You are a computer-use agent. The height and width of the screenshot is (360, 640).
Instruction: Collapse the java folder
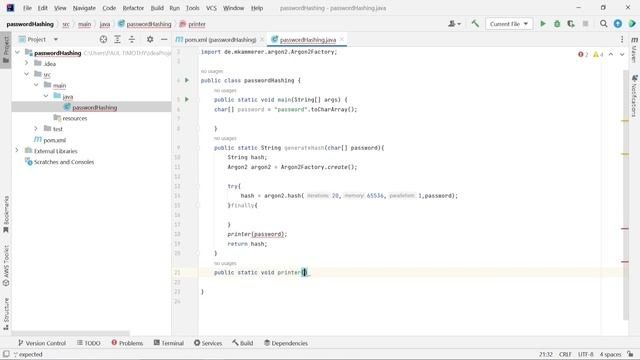(46, 96)
